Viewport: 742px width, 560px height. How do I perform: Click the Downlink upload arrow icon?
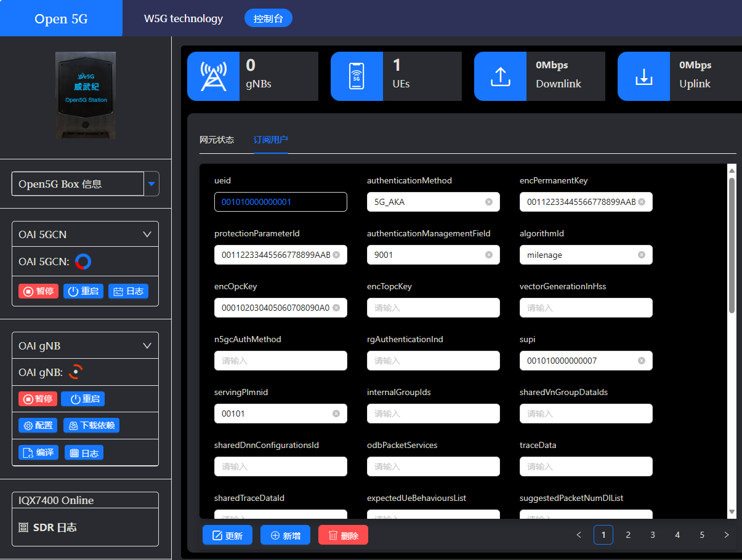tap(500, 76)
